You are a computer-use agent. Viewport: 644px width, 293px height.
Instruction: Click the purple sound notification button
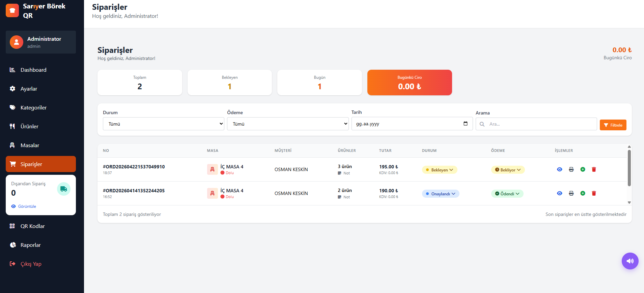[630, 261]
